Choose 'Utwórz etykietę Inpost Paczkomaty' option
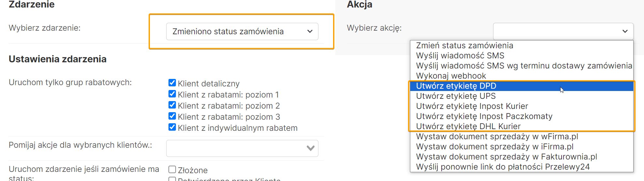644x181 pixels. tap(484, 116)
